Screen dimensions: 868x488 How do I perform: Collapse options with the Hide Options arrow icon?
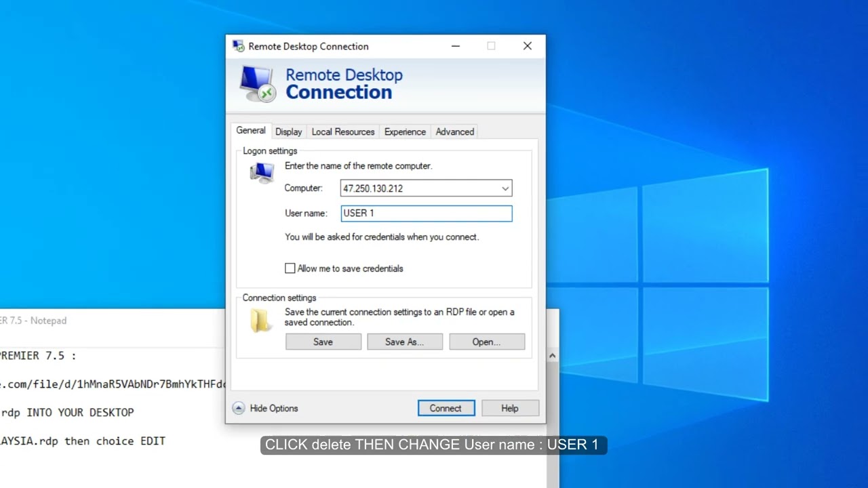238,408
